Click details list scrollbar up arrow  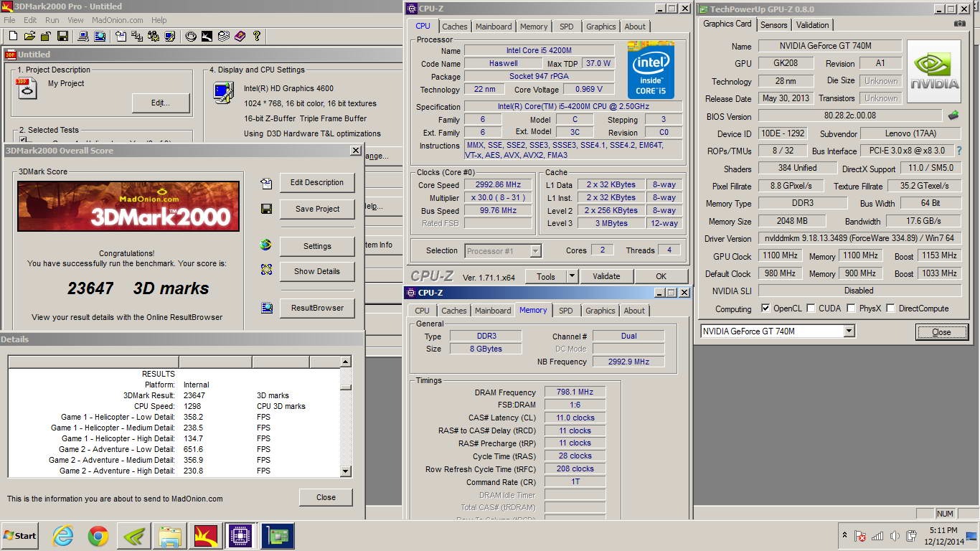[346, 362]
